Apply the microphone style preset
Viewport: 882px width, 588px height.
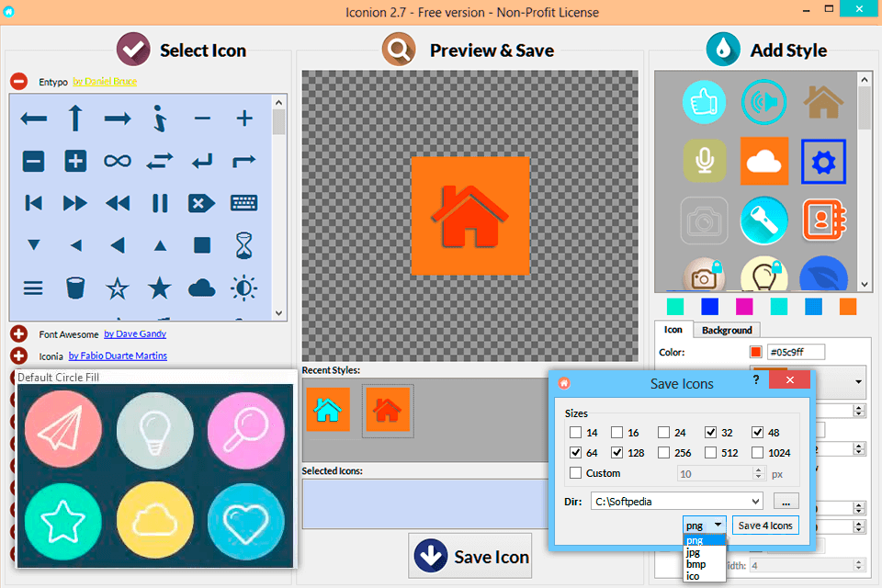[x=705, y=162]
